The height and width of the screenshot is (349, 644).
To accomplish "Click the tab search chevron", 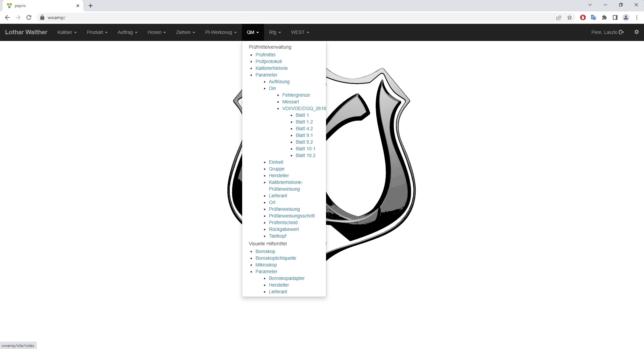I will point(590,5).
